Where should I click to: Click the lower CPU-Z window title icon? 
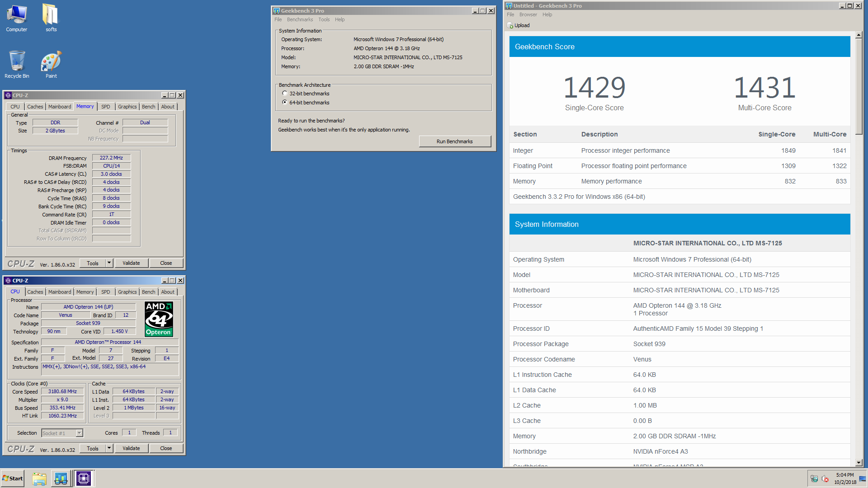[x=8, y=281]
